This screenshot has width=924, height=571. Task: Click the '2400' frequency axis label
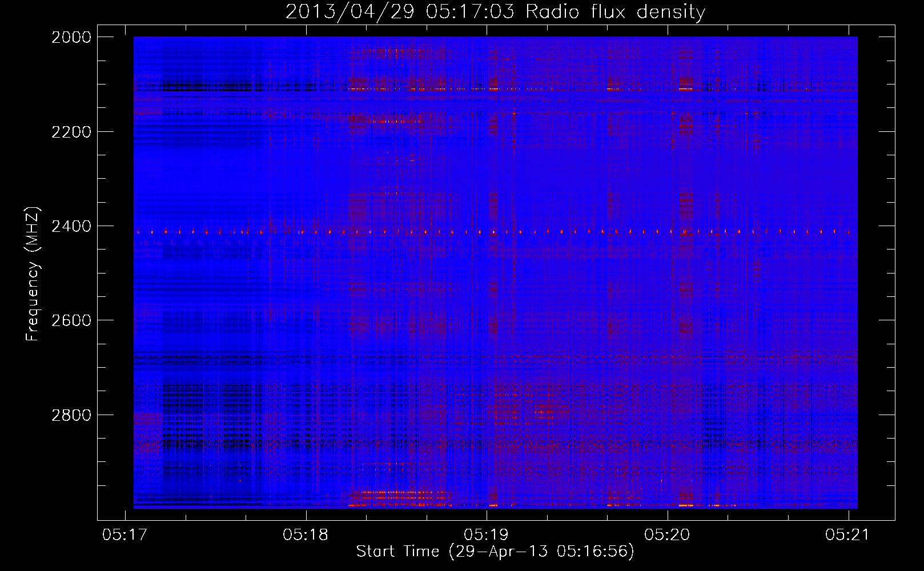click(71, 226)
